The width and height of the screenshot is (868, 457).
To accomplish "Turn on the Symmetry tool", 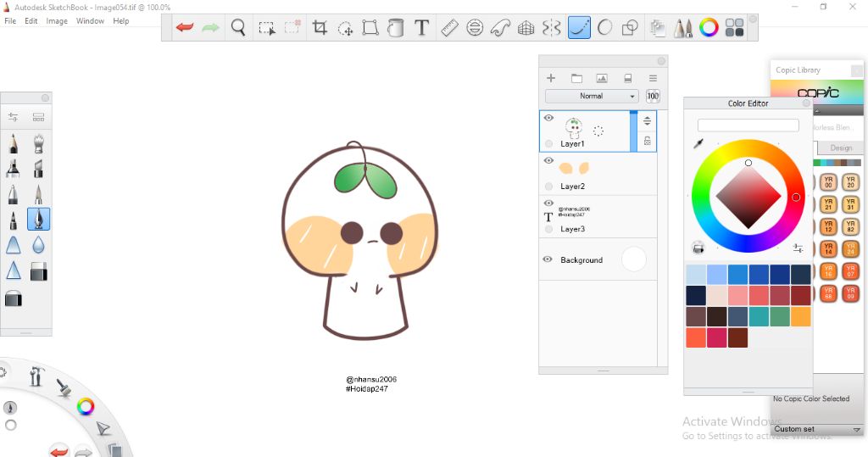I will [551, 27].
